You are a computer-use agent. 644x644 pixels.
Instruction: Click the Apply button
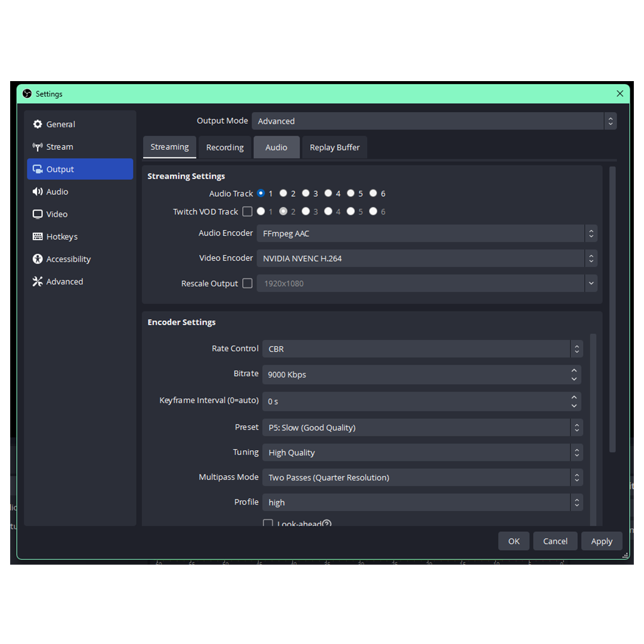click(602, 541)
